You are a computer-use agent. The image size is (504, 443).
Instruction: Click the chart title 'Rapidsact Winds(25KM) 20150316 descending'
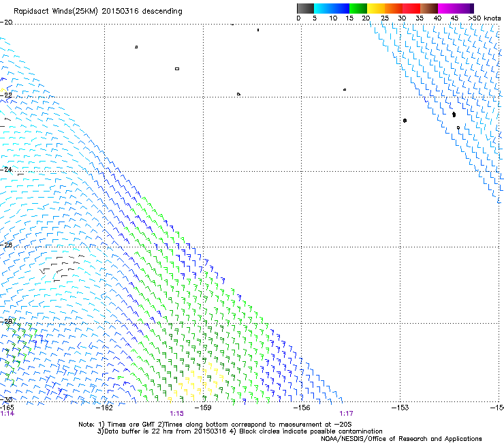pos(97,12)
